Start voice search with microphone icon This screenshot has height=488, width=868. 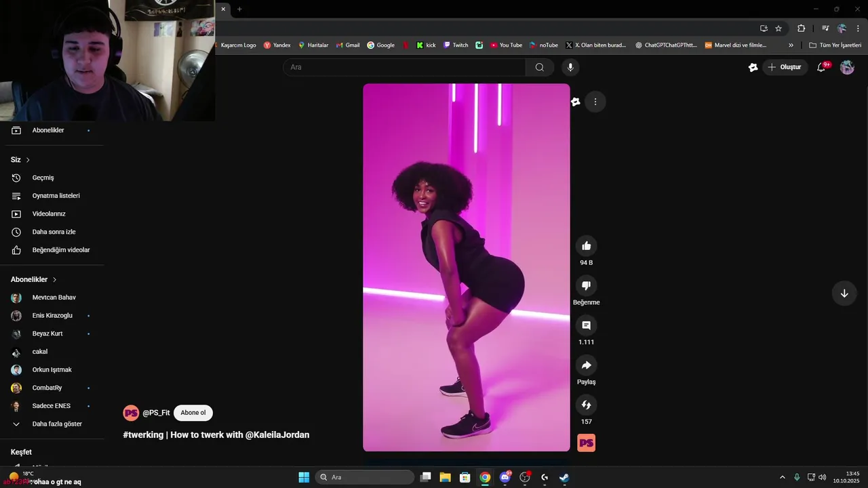[x=570, y=67]
